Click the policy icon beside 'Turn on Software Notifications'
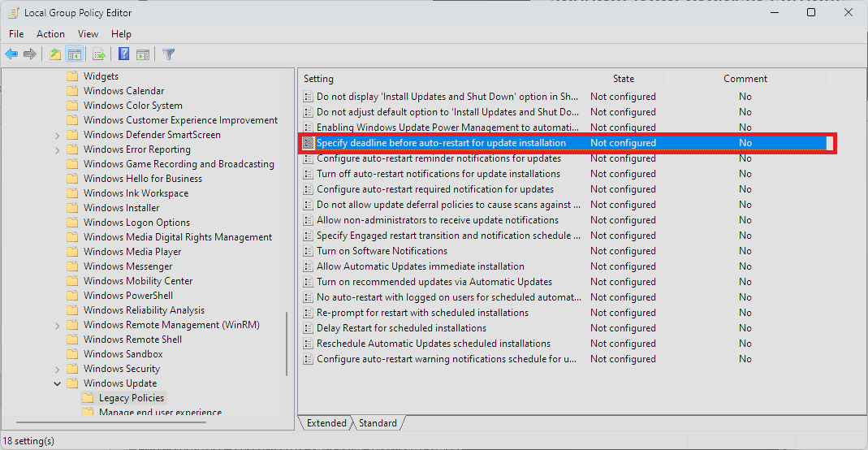The height and width of the screenshot is (450, 868). 309,251
